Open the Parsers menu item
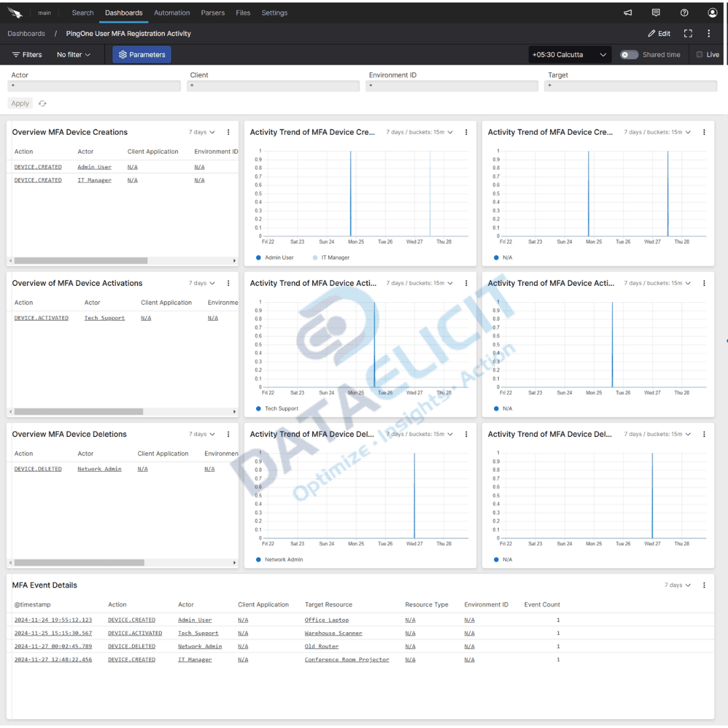This screenshot has width=728, height=728. 212,12
